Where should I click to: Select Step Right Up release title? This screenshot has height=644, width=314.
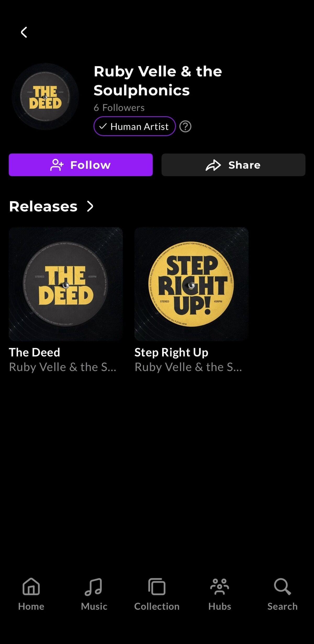click(x=171, y=352)
